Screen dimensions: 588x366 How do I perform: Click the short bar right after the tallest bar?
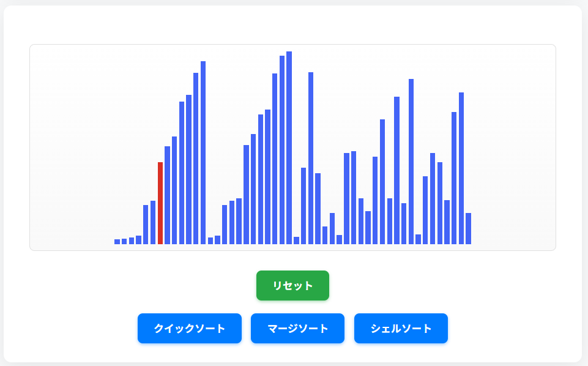[296, 241]
